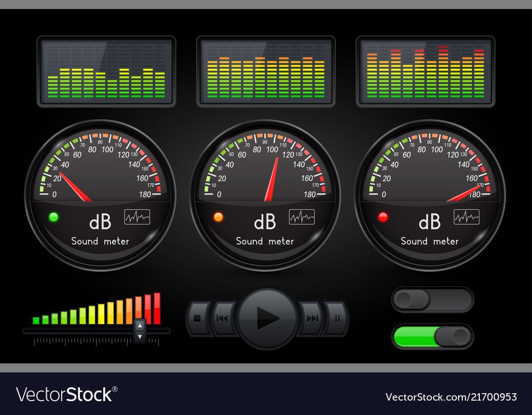
Task: Click the waveform icon on the middle dB meter
Action: [301, 217]
